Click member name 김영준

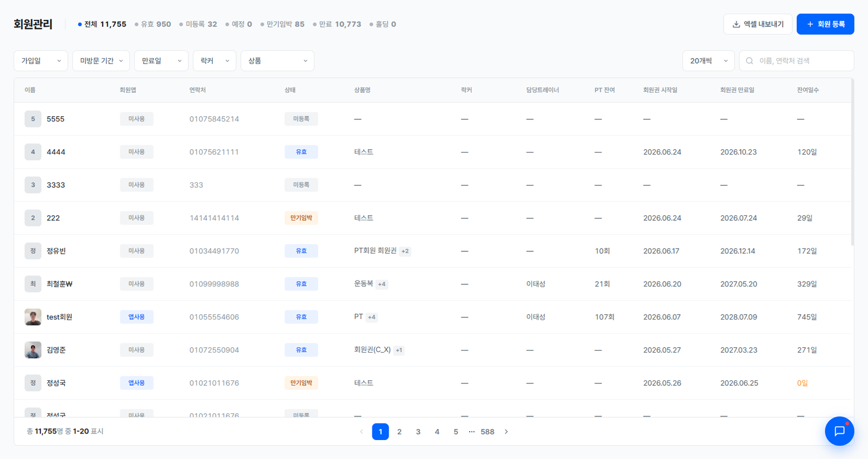pyautogui.click(x=56, y=350)
